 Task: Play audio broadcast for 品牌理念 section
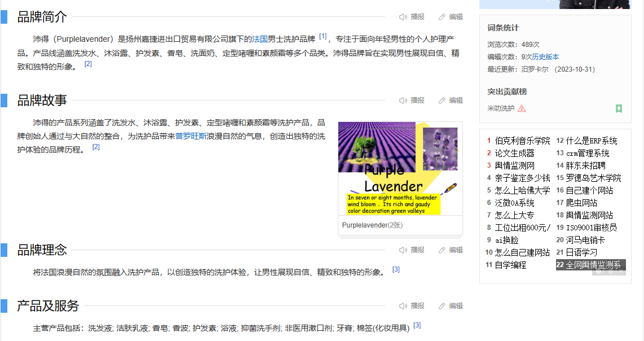pos(412,250)
